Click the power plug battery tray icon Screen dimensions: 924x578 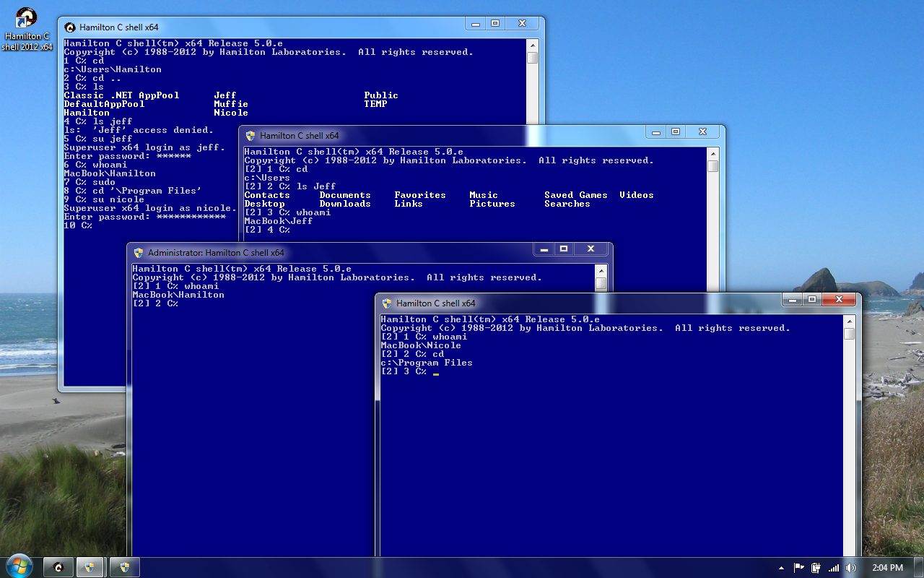point(816,568)
